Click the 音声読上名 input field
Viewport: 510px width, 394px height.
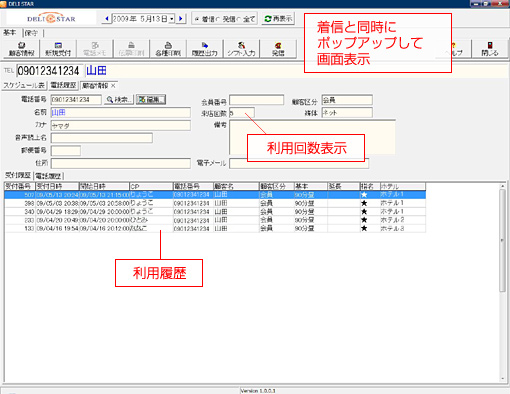(102, 138)
